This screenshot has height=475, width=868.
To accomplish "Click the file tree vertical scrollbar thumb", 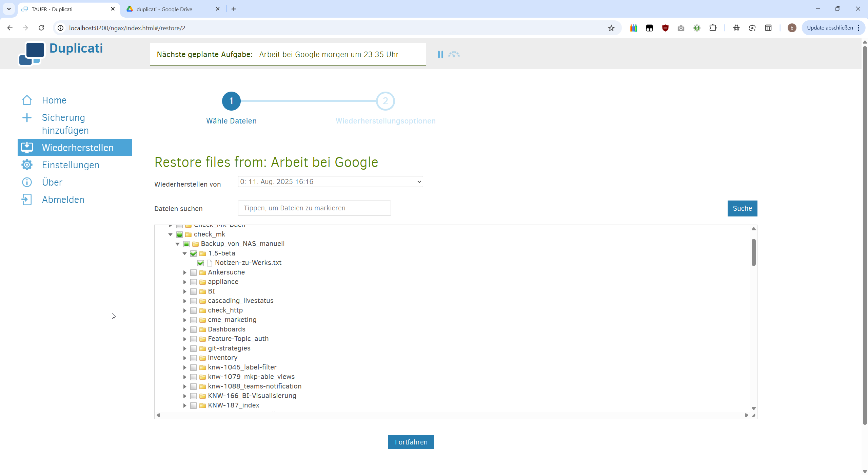I will (x=753, y=252).
